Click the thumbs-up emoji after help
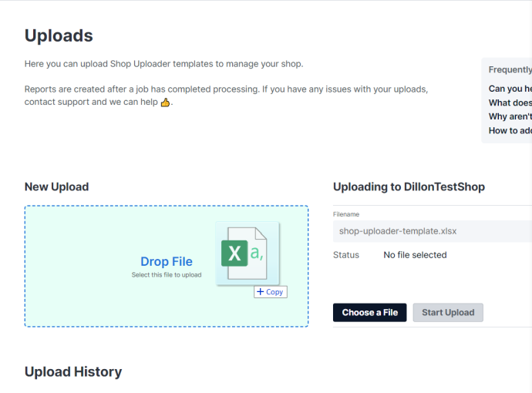The height and width of the screenshot is (393, 532). 165,102
